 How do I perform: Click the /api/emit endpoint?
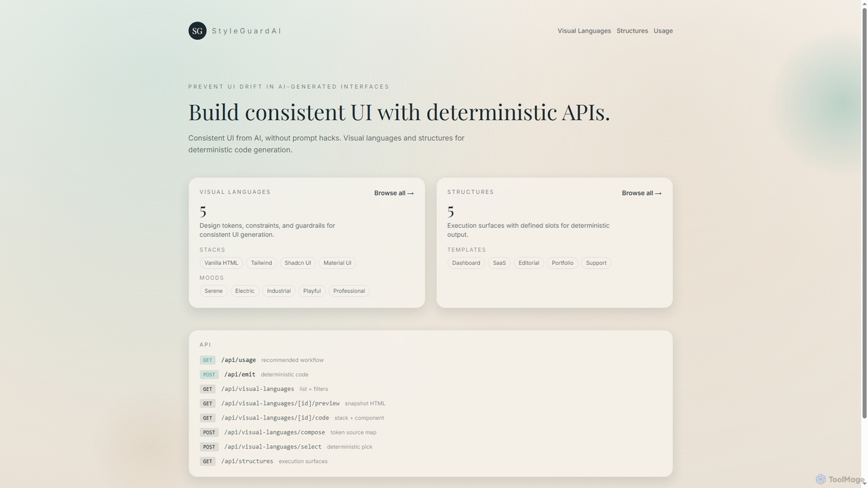[x=240, y=375]
